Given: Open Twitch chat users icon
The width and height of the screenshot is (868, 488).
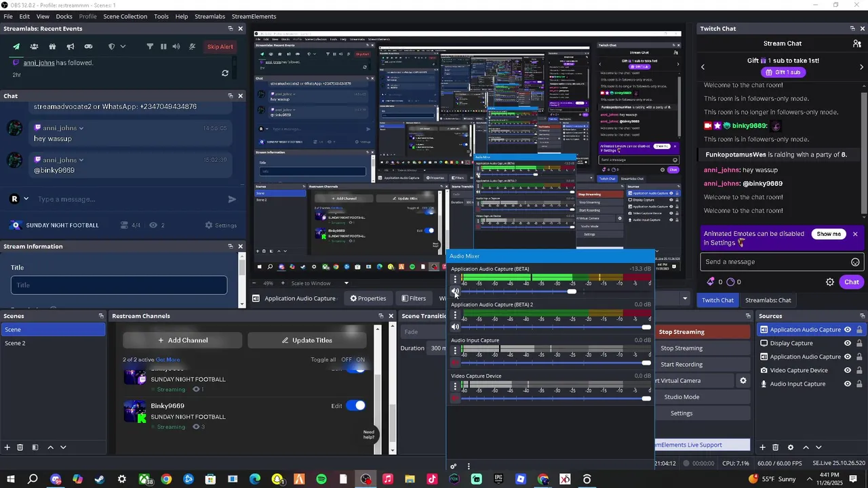Looking at the screenshot, I should tap(857, 43).
